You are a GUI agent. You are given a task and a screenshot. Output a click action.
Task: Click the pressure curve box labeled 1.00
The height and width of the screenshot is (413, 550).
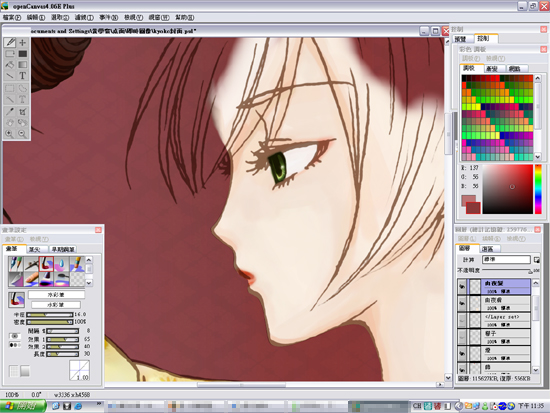(80, 370)
